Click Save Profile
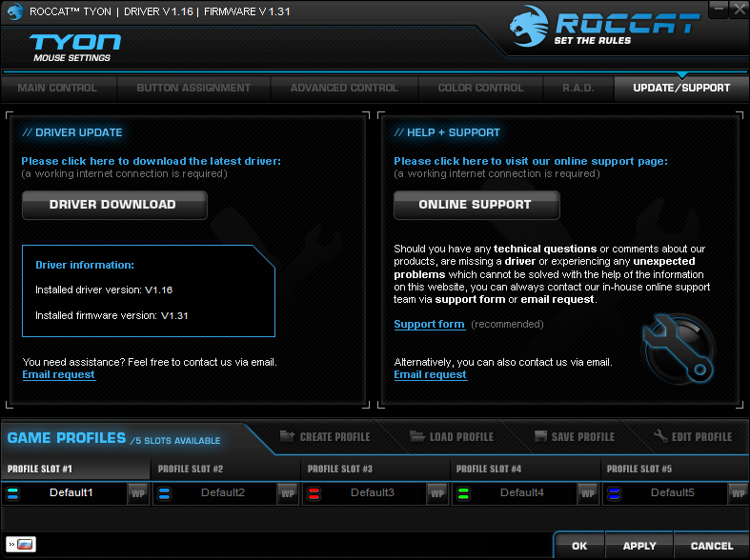Image resolution: width=750 pixels, height=560 pixels. point(575,437)
